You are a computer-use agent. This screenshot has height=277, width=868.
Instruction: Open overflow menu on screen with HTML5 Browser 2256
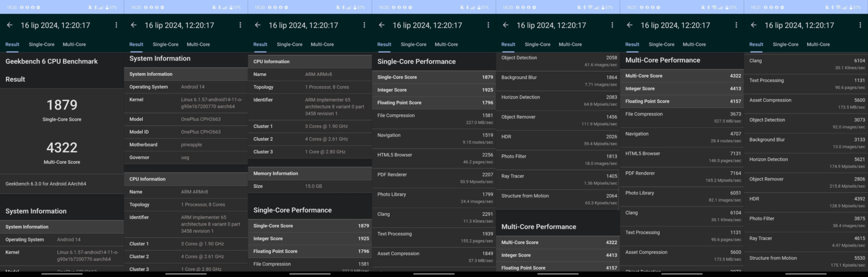488,25
